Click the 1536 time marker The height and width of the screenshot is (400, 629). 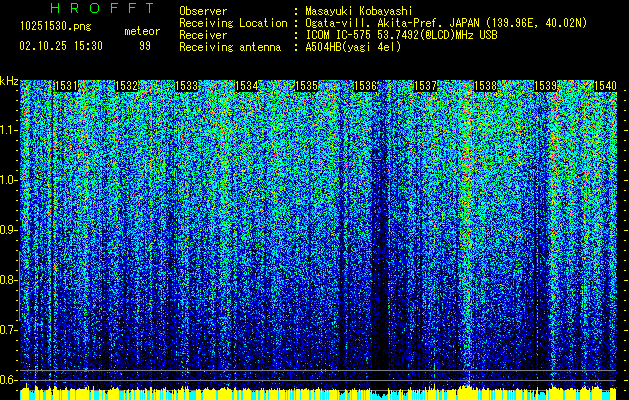click(x=366, y=86)
